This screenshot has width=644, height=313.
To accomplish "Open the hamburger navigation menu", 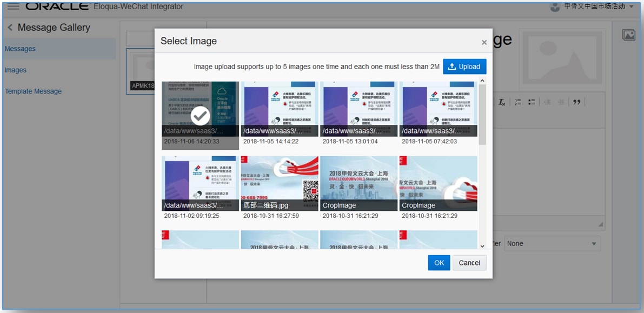I will pyautogui.click(x=14, y=6).
